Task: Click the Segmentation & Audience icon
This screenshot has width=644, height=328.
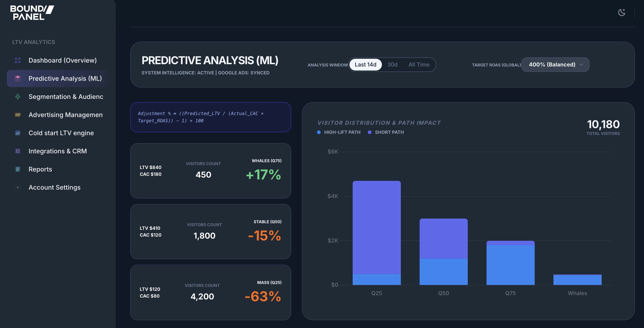Action: click(x=17, y=96)
